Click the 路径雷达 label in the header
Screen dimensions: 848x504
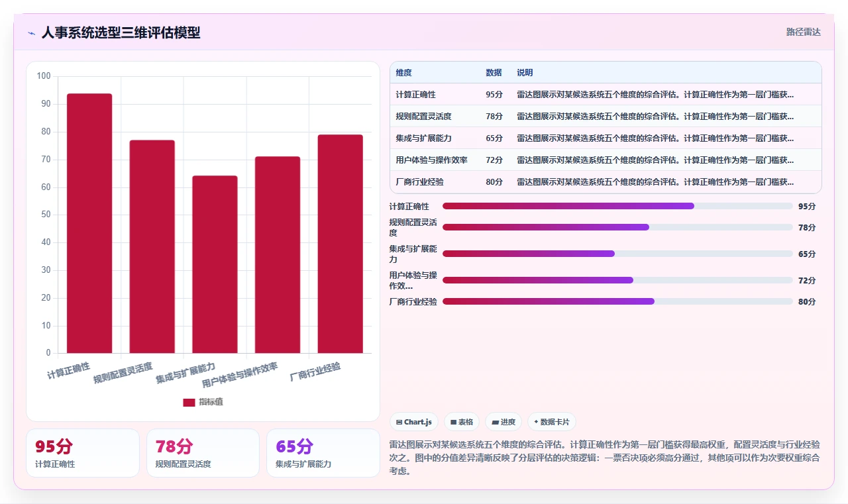click(x=803, y=32)
